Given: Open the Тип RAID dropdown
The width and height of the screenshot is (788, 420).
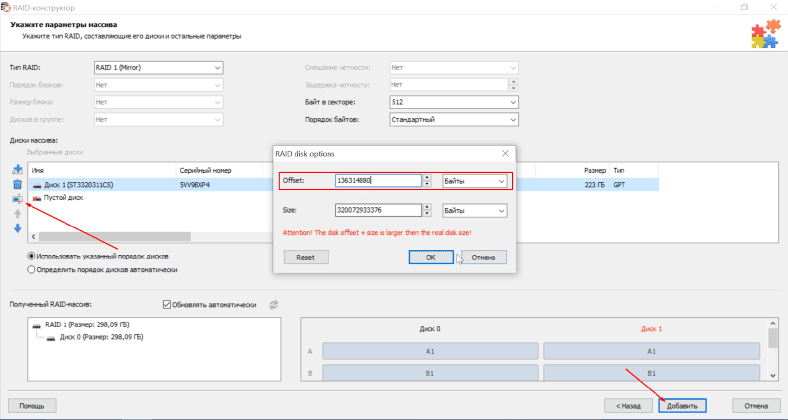Looking at the screenshot, I should click(x=158, y=68).
